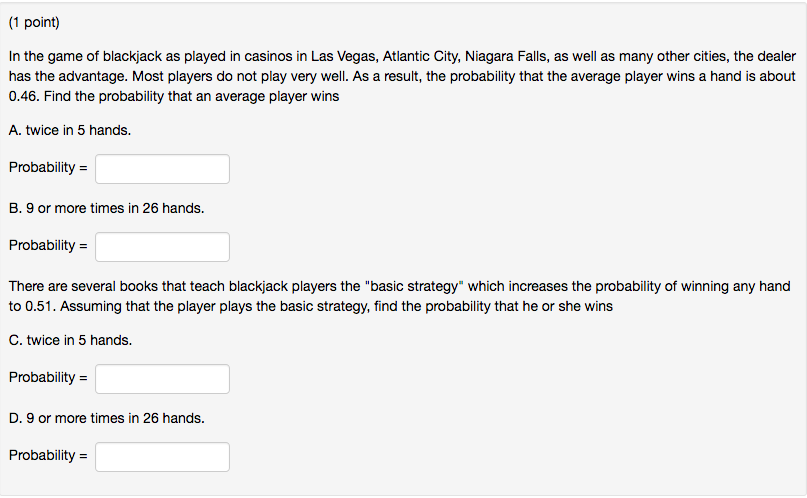Activate the Probability field for part D
Image resolution: width=807 pixels, height=498 pixels.
pyautogui.click(x=162, y=457)
